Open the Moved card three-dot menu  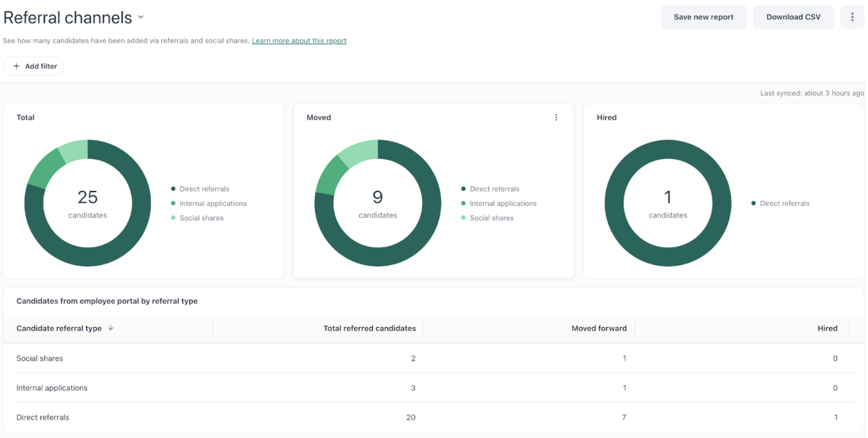click(556, 118)
